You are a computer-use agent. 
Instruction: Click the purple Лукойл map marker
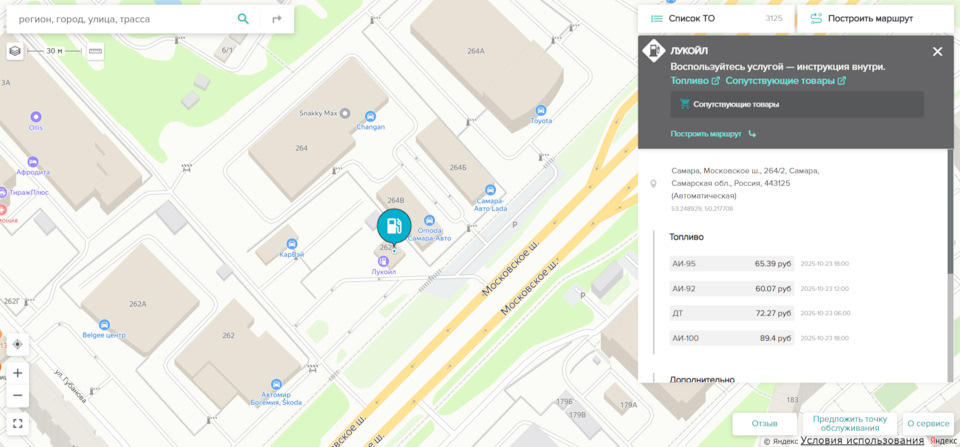[x=383, y=261]
